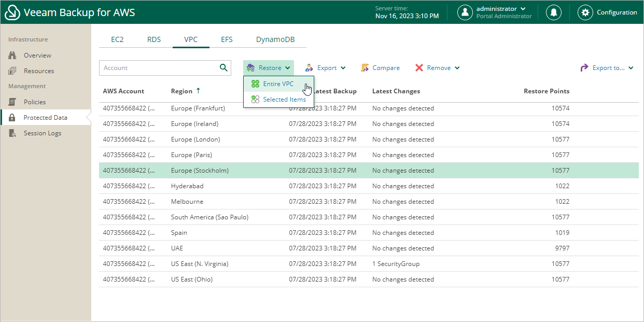
Task: Sort by the Region column header
Action: [181, 91]
